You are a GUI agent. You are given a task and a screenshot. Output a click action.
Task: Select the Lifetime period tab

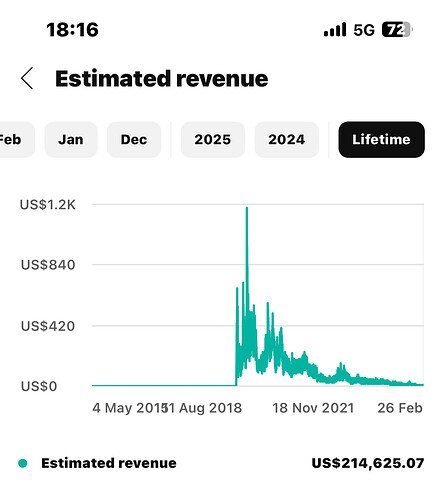(x=381, y=139)
